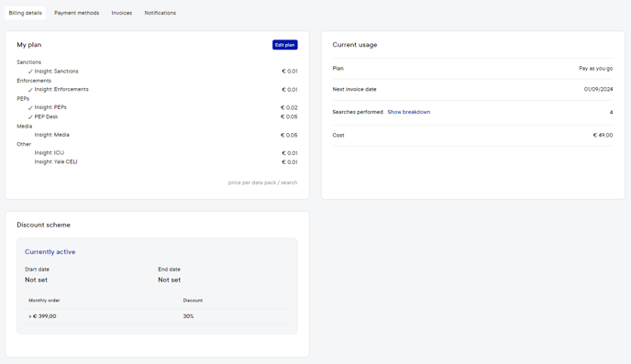The height and width of the screenshot is (364, 631).
Task: Click the Monthly order column header
Action: (44, 301)
